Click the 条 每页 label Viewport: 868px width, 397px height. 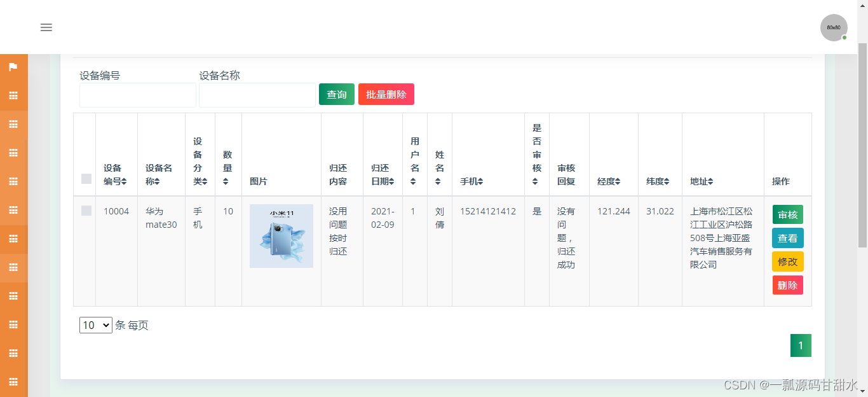[x=132, y=325]
